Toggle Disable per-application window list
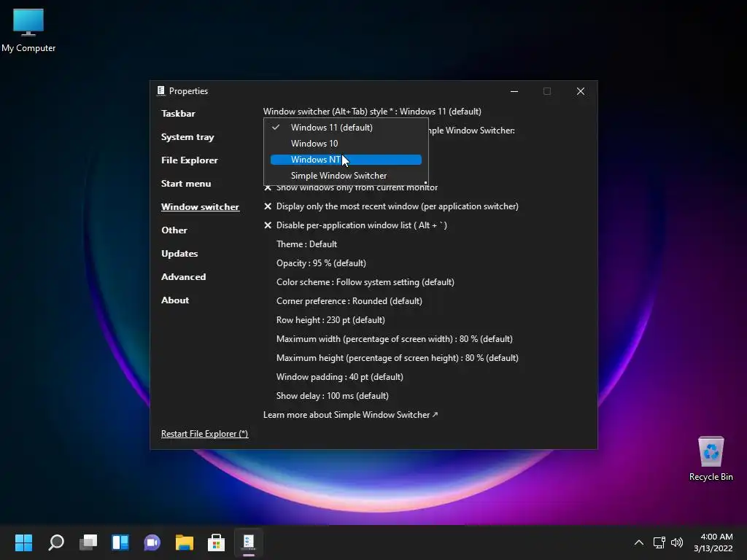 (x=355, y=225)
